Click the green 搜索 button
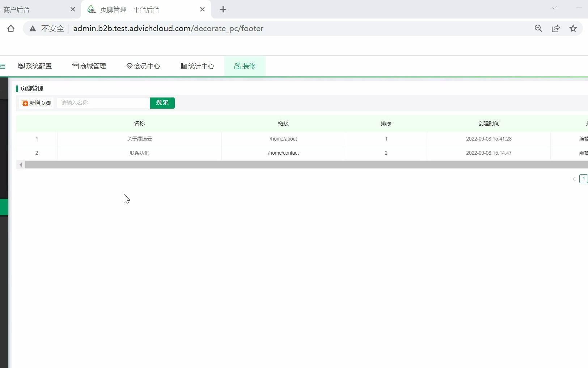 pos(162,103)
